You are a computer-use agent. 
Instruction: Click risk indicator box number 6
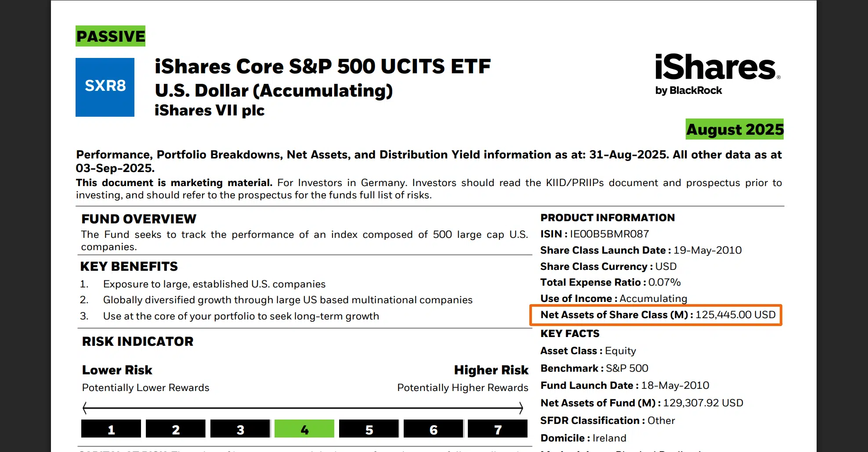click(x=433, y=429)
